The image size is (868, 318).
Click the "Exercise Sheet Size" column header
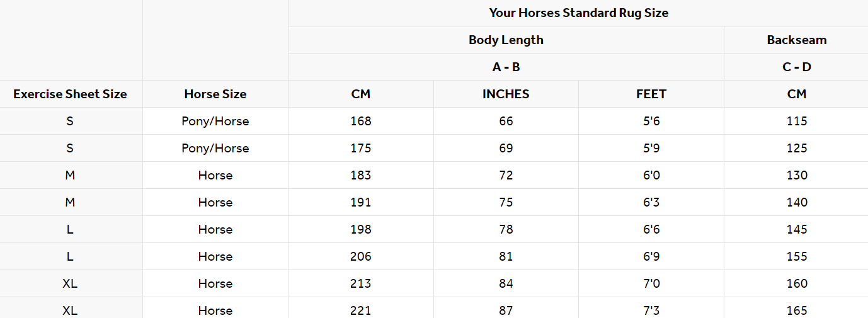(x=70, y=94)
